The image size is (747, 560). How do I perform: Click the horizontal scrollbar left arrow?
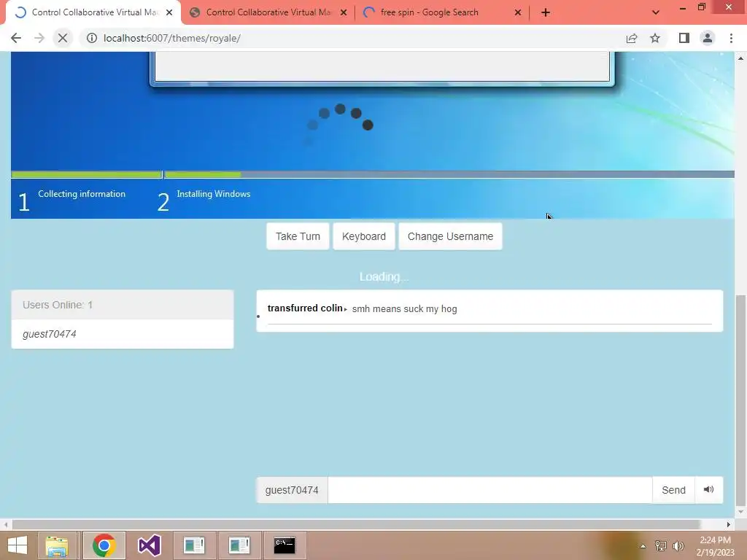6,524
